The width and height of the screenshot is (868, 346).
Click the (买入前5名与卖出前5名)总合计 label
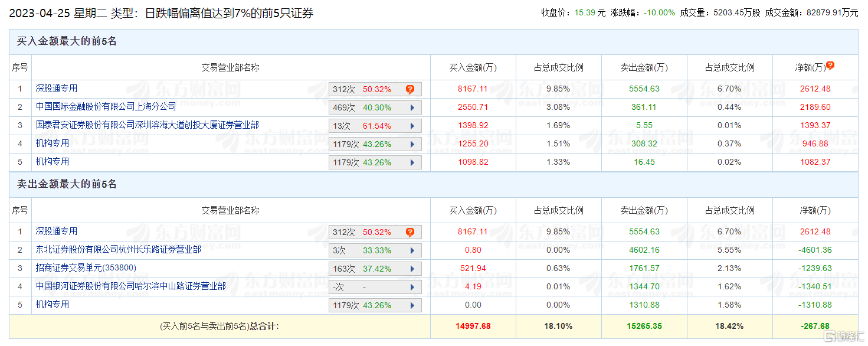(219, 326)
